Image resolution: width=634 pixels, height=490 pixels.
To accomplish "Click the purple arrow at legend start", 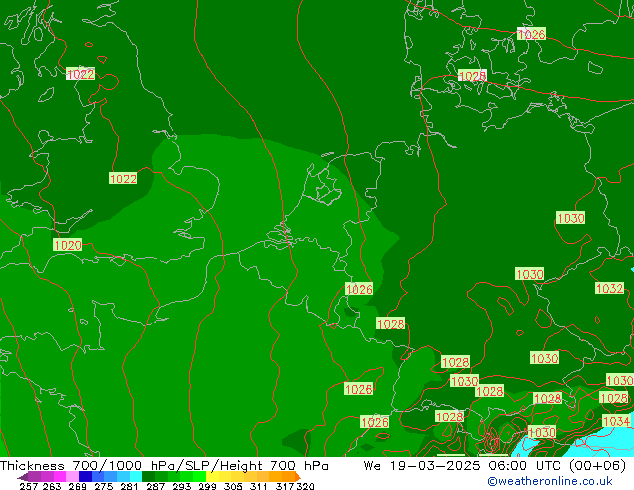I will click(x=23, y=477).
